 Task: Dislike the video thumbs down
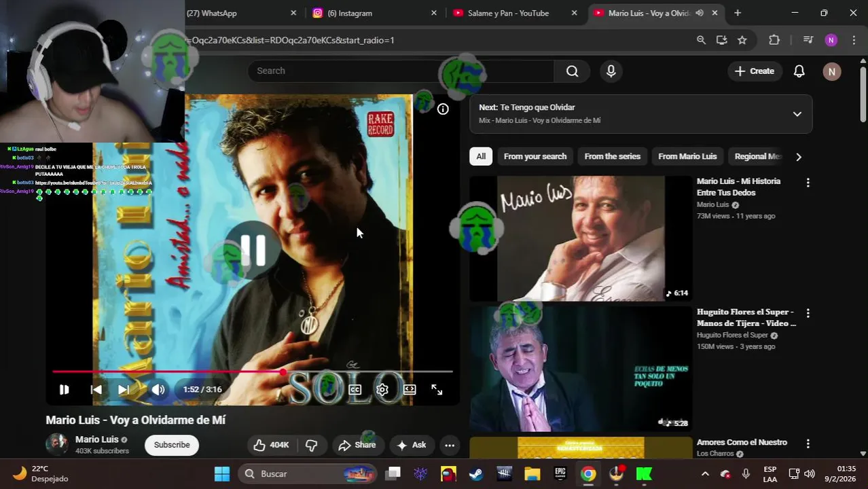click(312, 445)
